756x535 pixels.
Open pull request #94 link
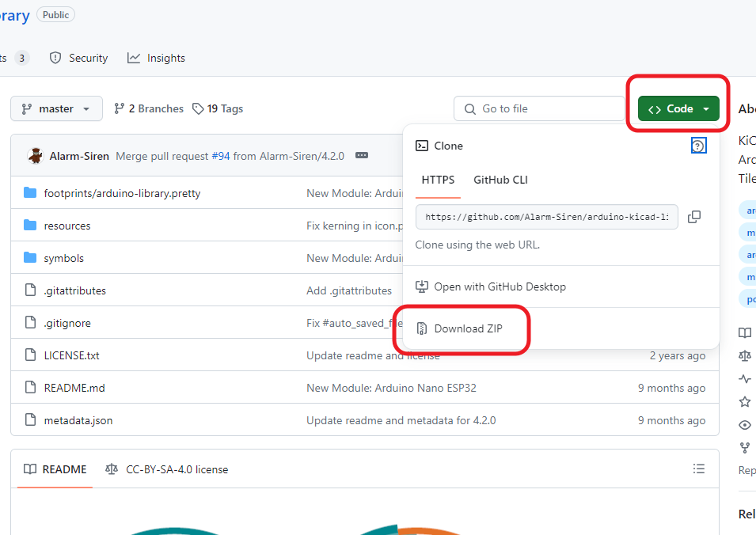[x=221, y=156]
